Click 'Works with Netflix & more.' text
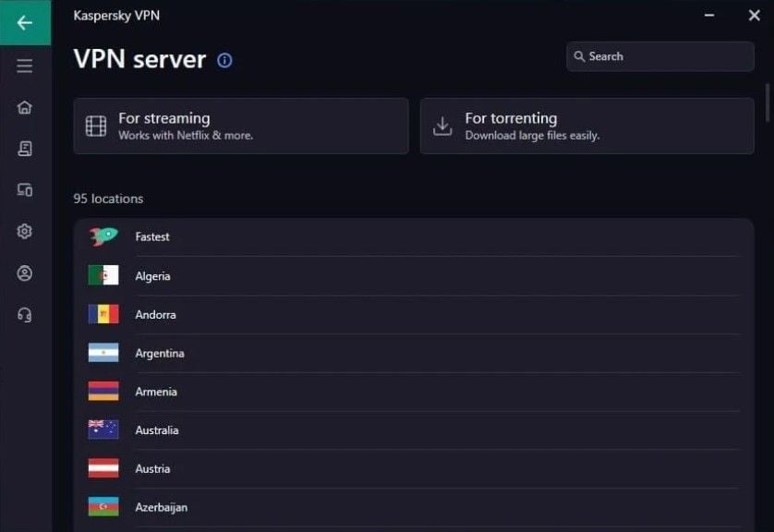 coord(186,135)
